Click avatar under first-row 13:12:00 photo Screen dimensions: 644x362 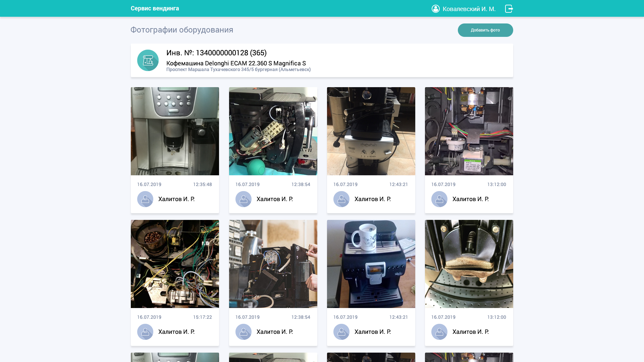439,199
